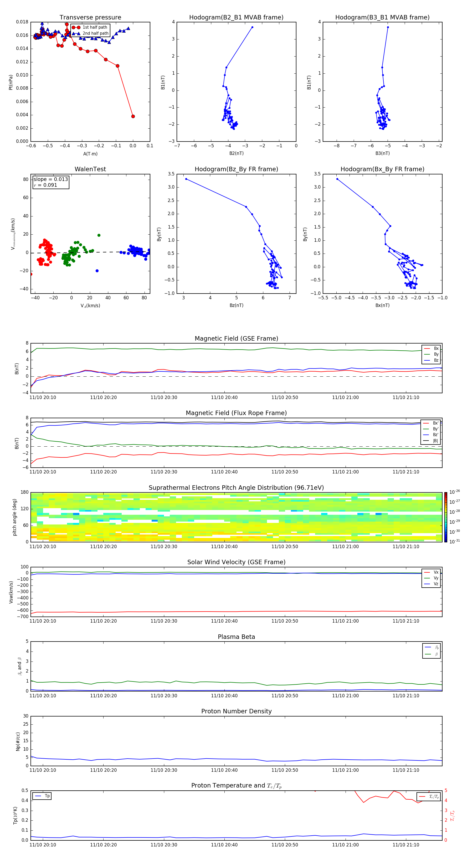Select the "Tp" legend entry
This screenshot has width=473, height=868.
click(42, 796)
